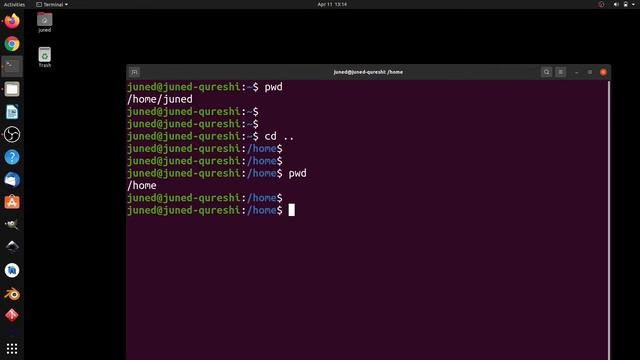Open LibreOffice Writer from the dock
This screenshot has height=360, width=640.
(12, 112)
